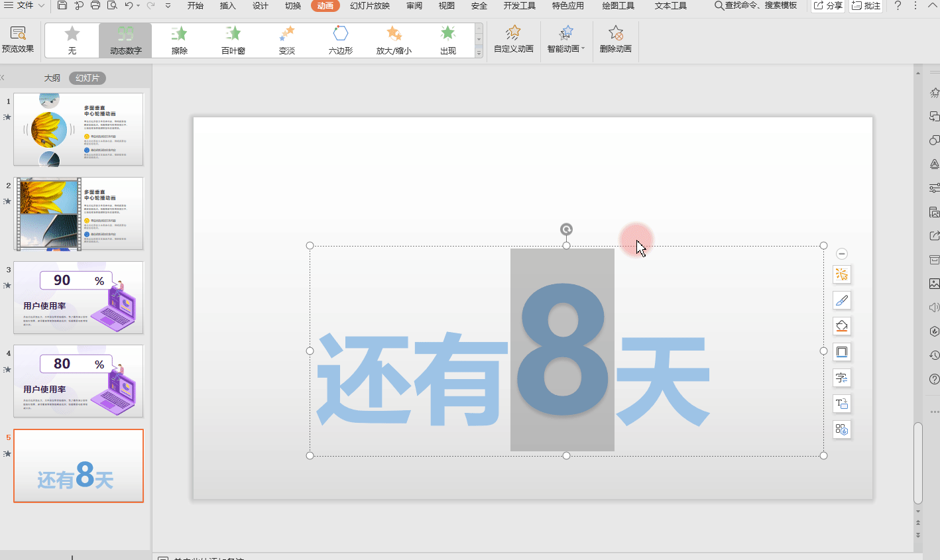Open the quick access toolbar customize dropdown

(168, 5)
